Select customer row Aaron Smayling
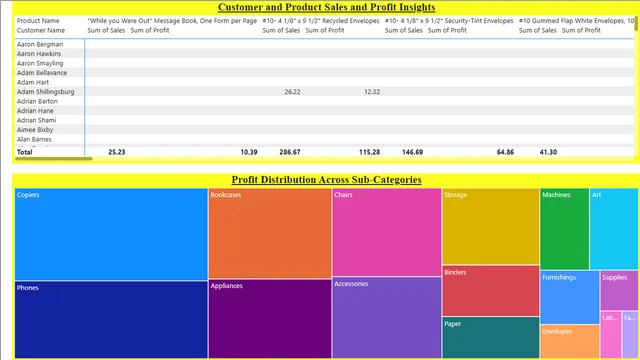 coord(40,63)
